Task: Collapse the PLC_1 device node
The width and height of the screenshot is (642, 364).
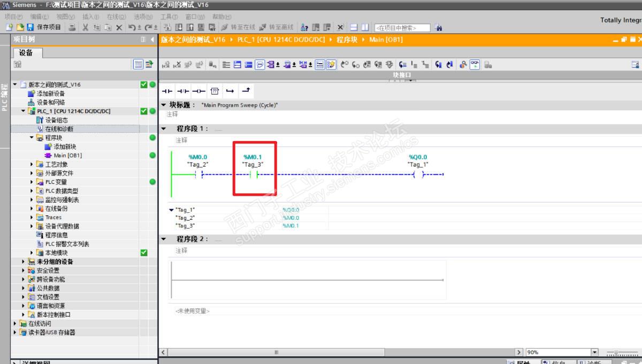Action: pos(24,111)
